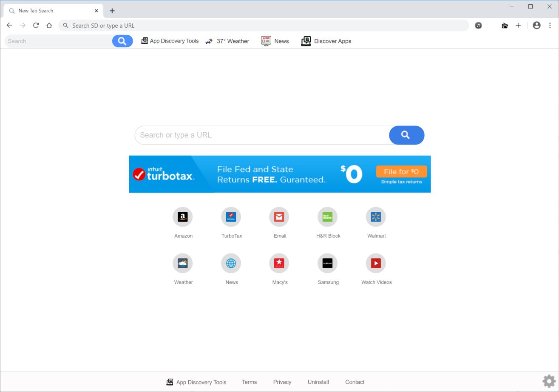Select the New Tab Search tab
Viewport: 559px width, 392px height.
[x=53, y=11]
